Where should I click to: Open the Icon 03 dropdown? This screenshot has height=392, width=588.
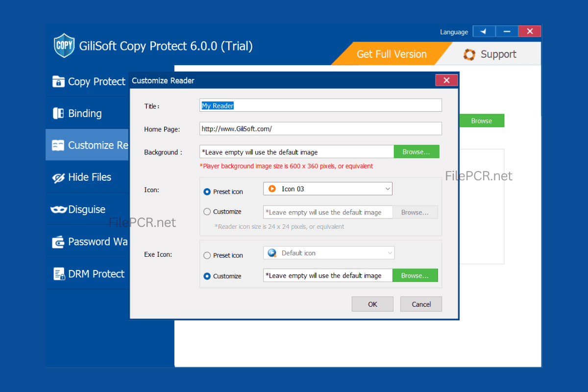[x=328, y=189]
